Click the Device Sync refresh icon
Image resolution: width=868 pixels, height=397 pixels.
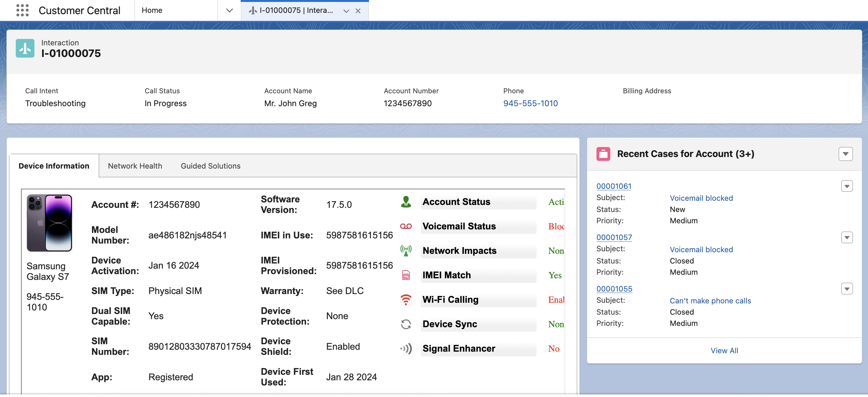[x=406, y=324]
